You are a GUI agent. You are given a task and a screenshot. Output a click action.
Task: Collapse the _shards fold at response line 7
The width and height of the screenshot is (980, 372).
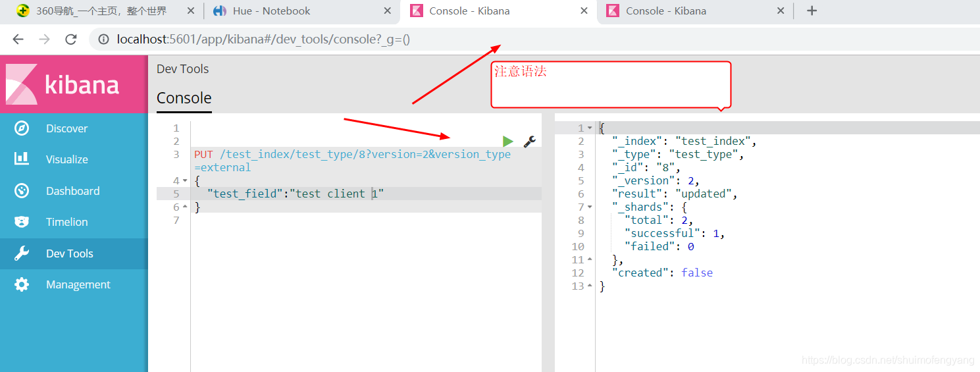(590, 207)
